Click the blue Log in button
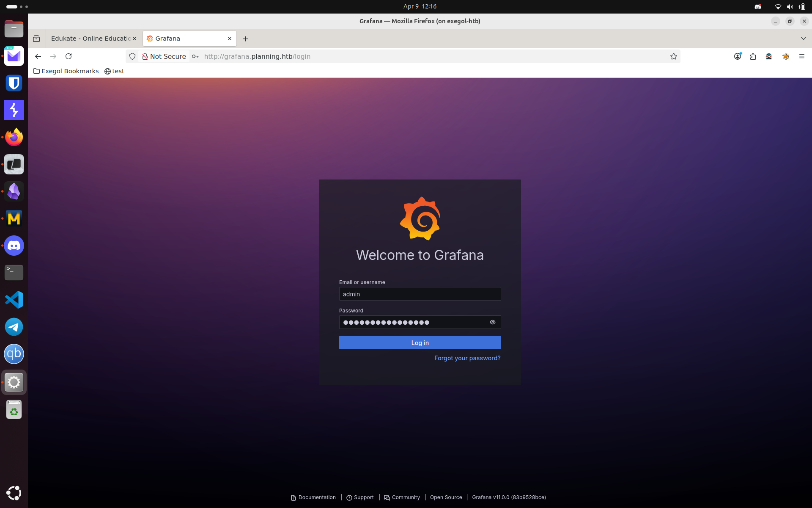Screen dimensions: 812x508 click(x=420, y=342)
